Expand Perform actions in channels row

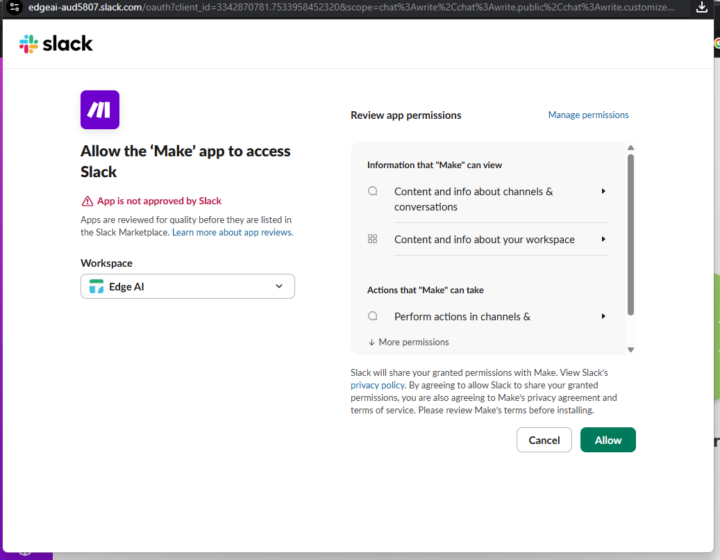click(x=488, y=316)
